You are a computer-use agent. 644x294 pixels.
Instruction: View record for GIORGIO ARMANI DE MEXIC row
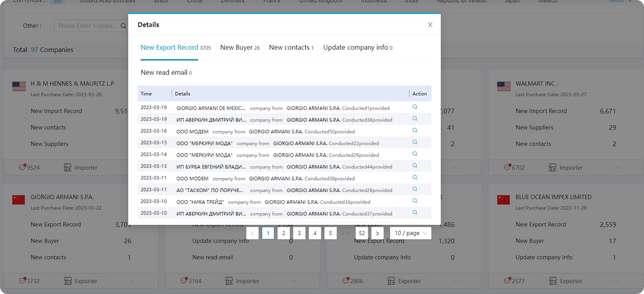pyautogui.click(x=415, y=107)
